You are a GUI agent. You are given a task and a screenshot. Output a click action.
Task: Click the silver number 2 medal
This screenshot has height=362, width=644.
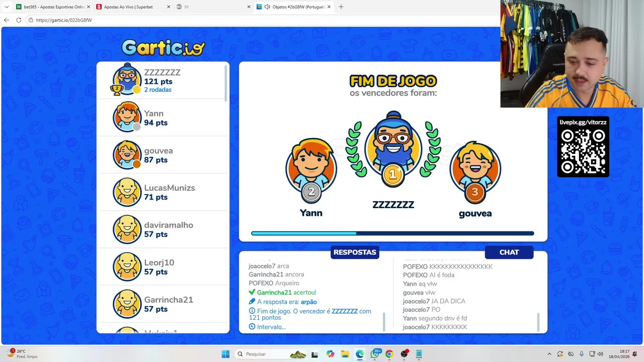point(311,192)
